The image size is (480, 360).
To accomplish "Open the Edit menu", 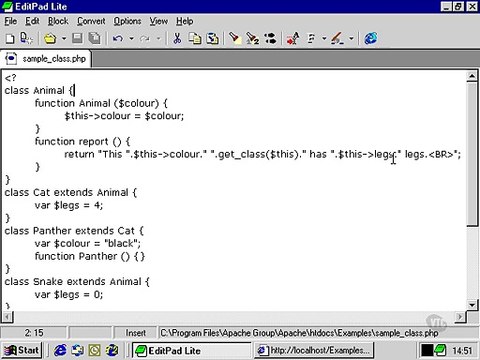I will [32, 21].
